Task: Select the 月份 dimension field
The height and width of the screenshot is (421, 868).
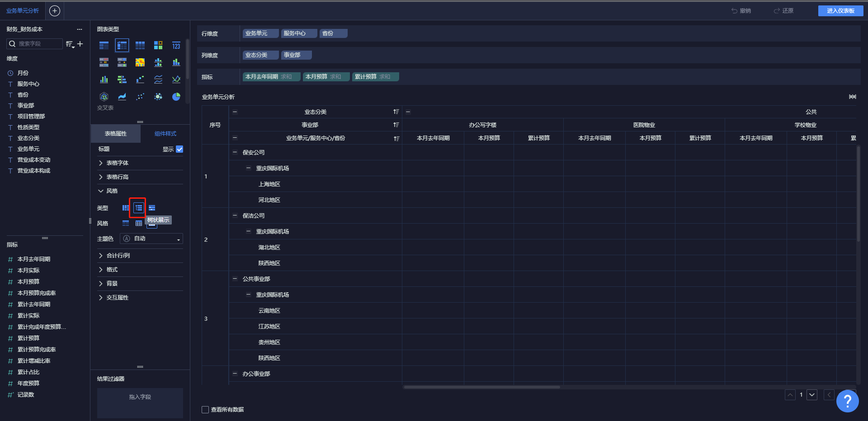Action: coord(23,73)
